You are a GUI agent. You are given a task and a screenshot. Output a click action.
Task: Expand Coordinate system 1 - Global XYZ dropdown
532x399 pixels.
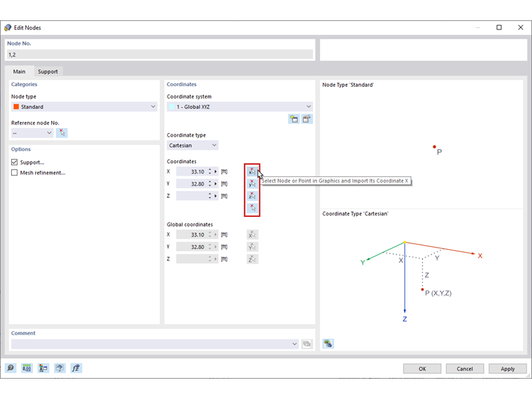point(239,106)
